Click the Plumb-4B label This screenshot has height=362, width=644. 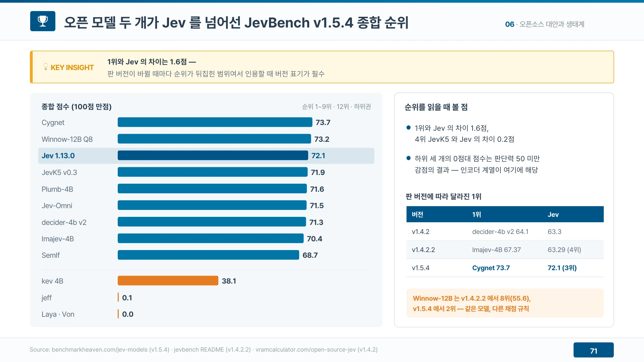[57, 189]
